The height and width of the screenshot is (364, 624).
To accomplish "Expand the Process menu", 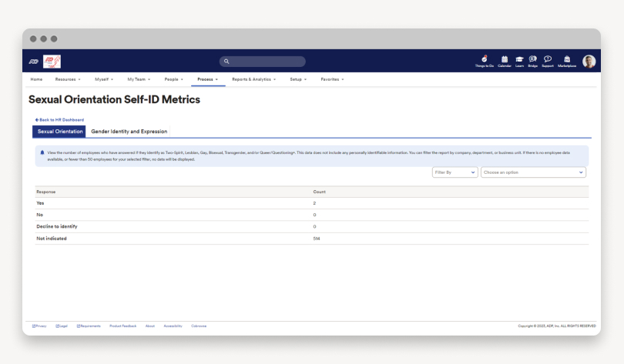I will (x=208, y=79).
